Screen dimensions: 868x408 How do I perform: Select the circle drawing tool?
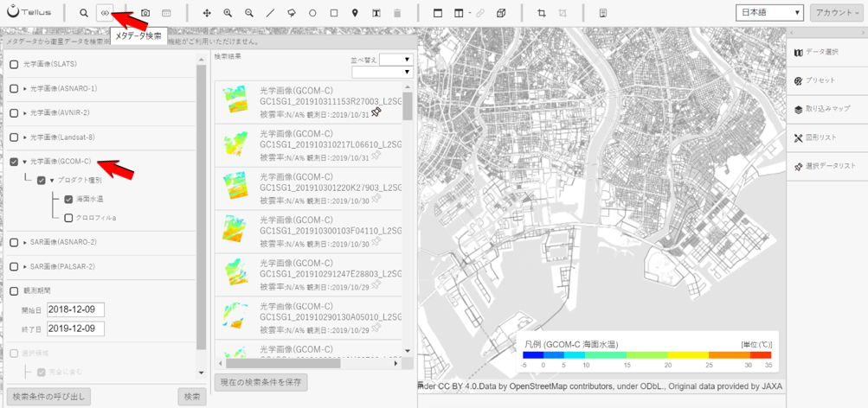(312, 13)
